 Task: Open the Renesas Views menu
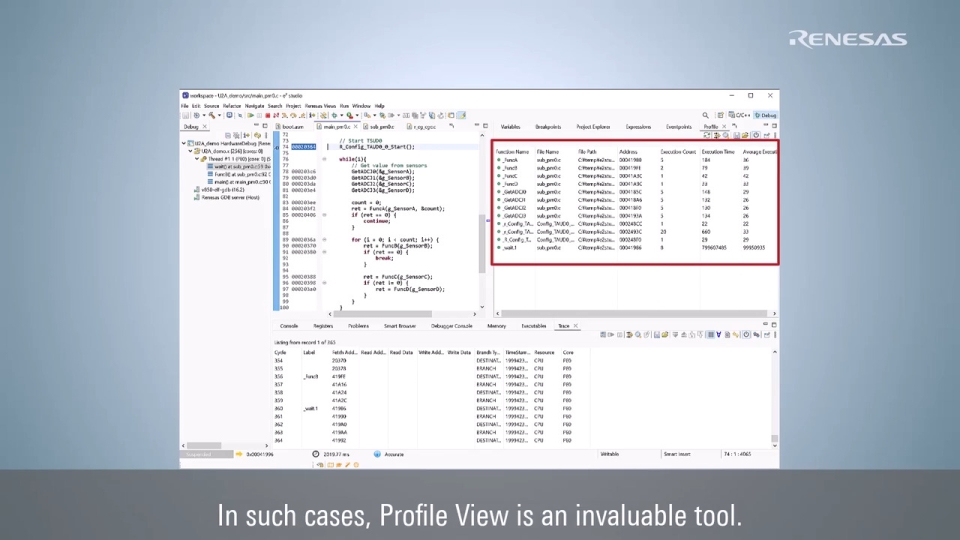coord(320,106)
